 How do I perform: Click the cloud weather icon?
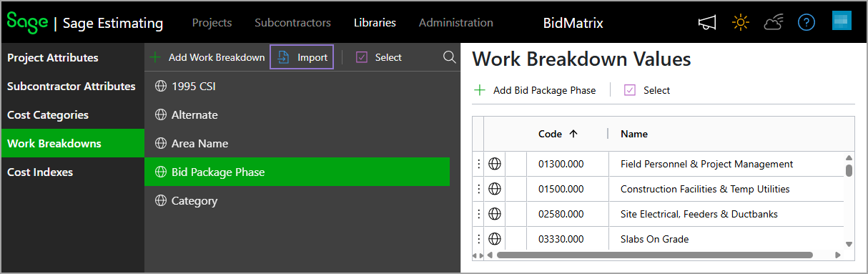pyautogui.click(x=774, y=23)
